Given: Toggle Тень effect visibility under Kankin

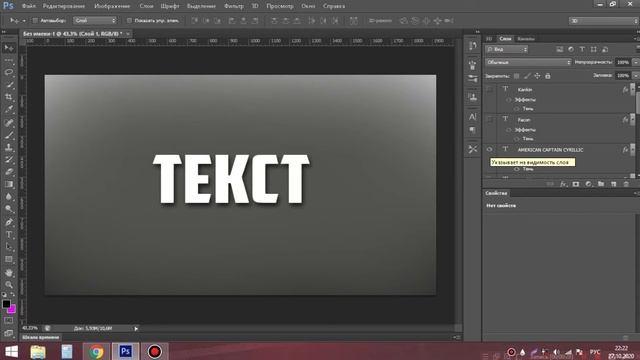Looking at the screenshot, I should click(x=517, y=109).
